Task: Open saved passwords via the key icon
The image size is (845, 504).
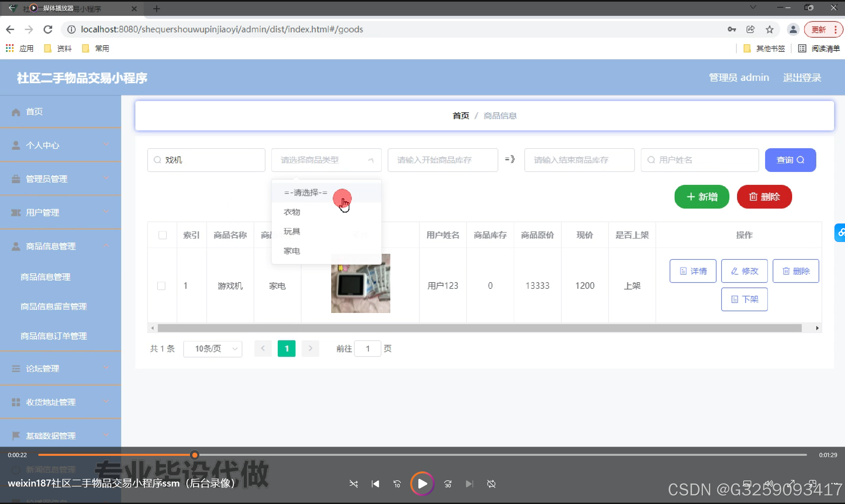Action: coord(731,30)
